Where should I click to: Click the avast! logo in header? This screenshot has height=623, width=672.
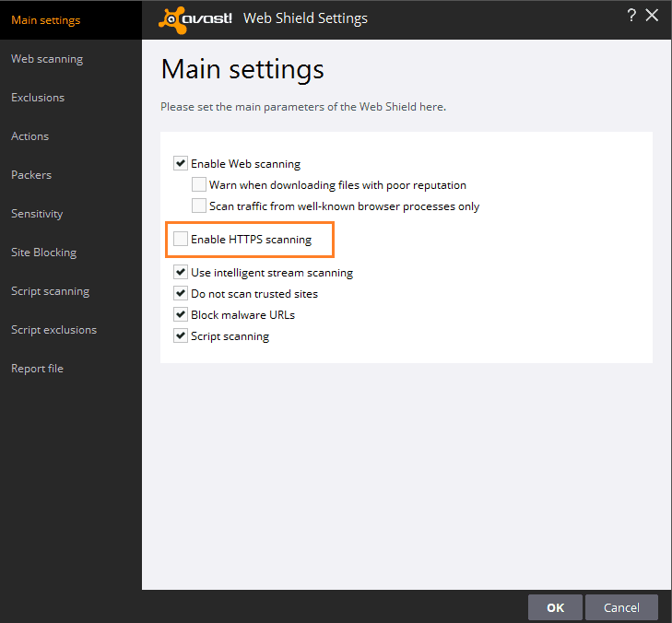[x=195, y=19]
